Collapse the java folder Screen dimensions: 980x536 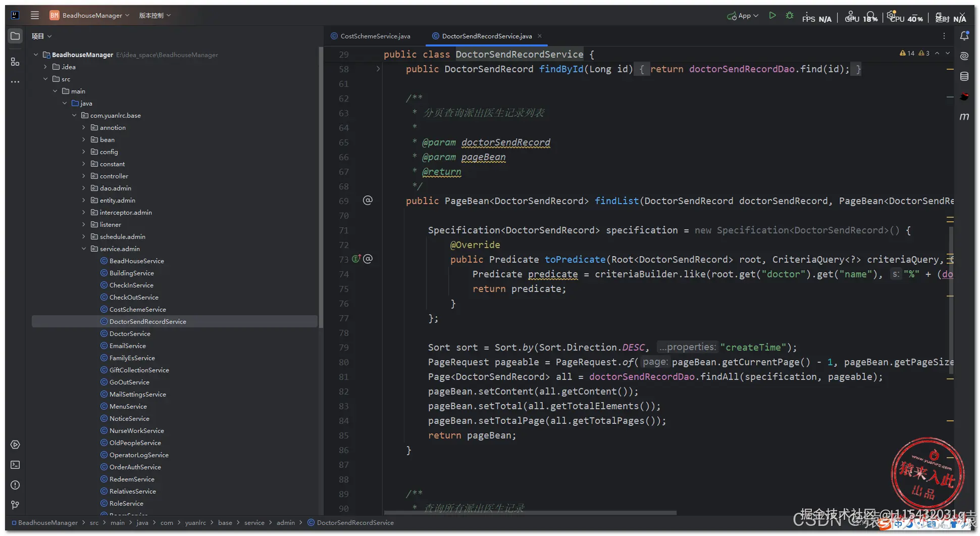pos(65,103)
